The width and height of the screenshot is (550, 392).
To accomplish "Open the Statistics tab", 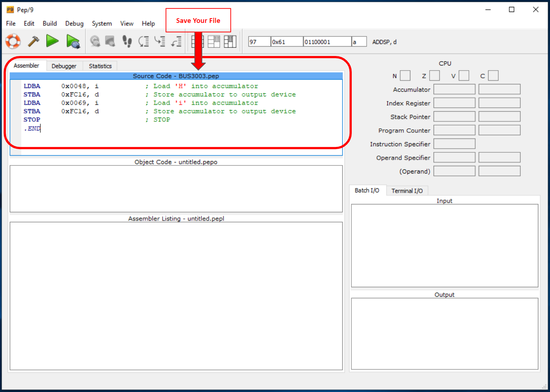I will click(100, 66).
